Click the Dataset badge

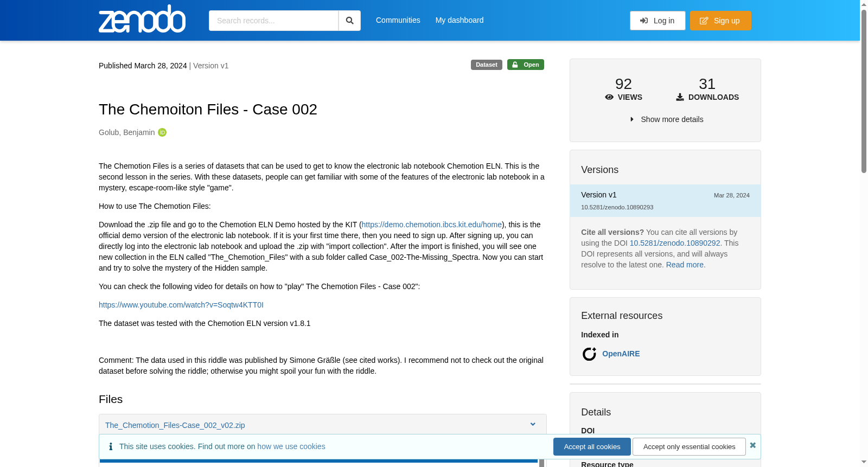tap(486, 65)
